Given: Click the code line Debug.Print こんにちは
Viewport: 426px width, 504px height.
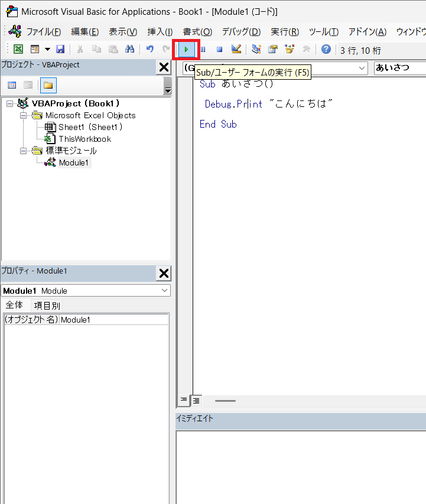Looking at the screenshot, I should [x=269, y=104].
